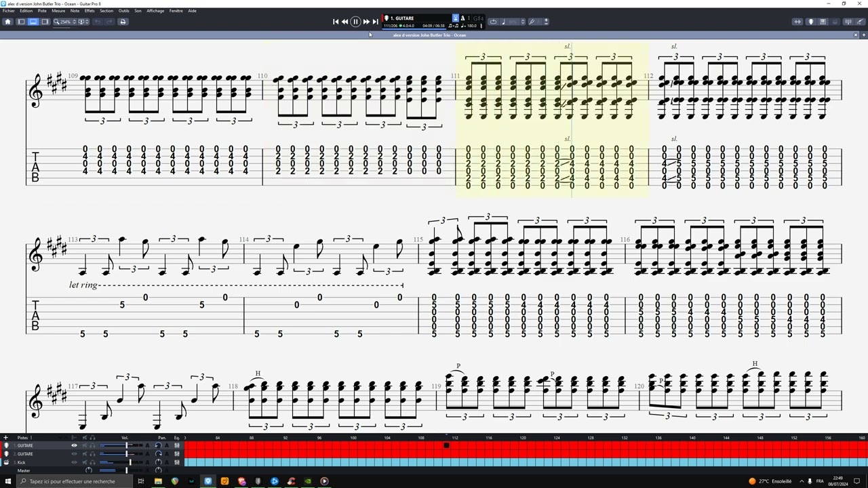Add a new track with plus button
868x488 pixels.
(5, 438)
